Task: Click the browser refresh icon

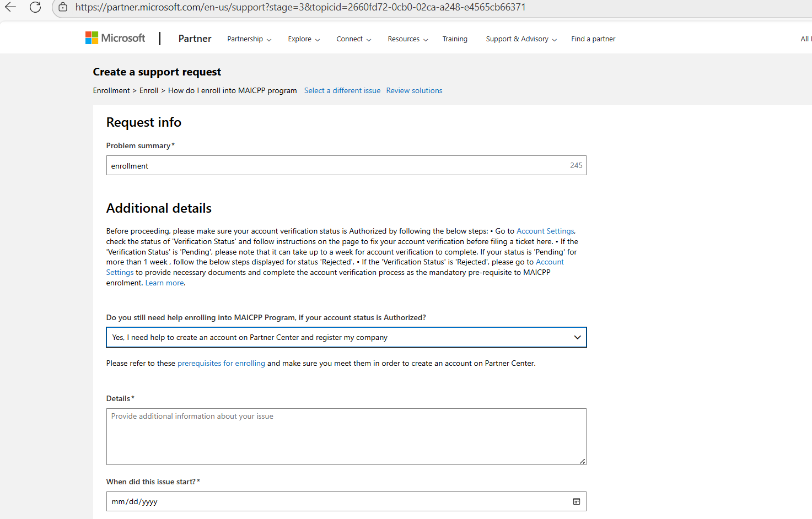Action: click(35, 7)
